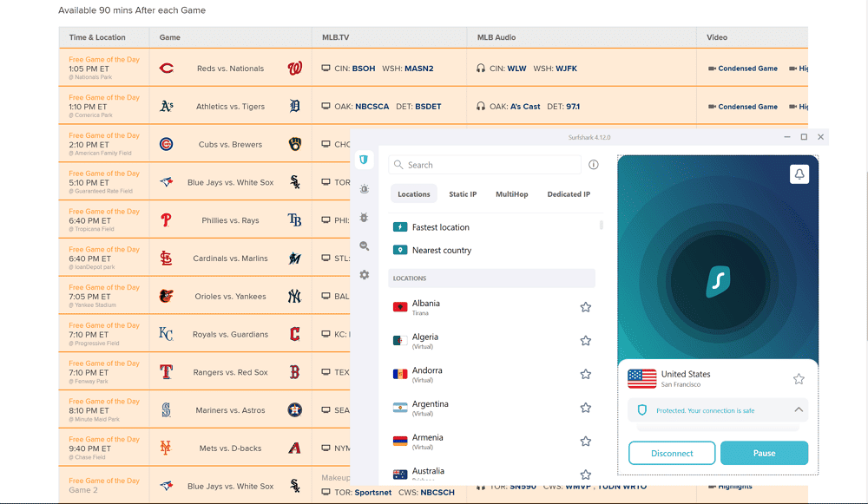Image resolution: width=868 pixels, height=504 pixels.
Task: Click the Texas Rangers logo
Action: pos(166,372)
